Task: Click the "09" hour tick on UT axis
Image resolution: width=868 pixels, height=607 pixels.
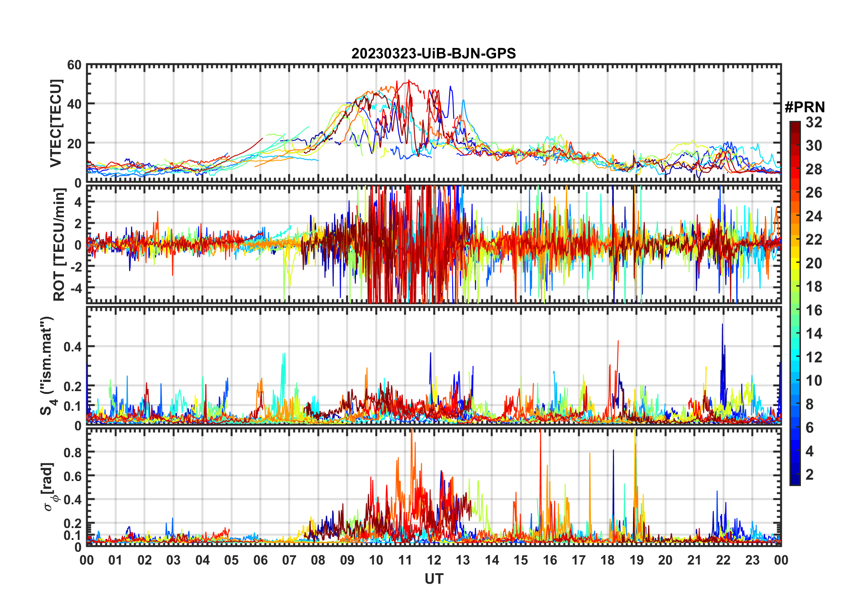Action: coord(347,560)
